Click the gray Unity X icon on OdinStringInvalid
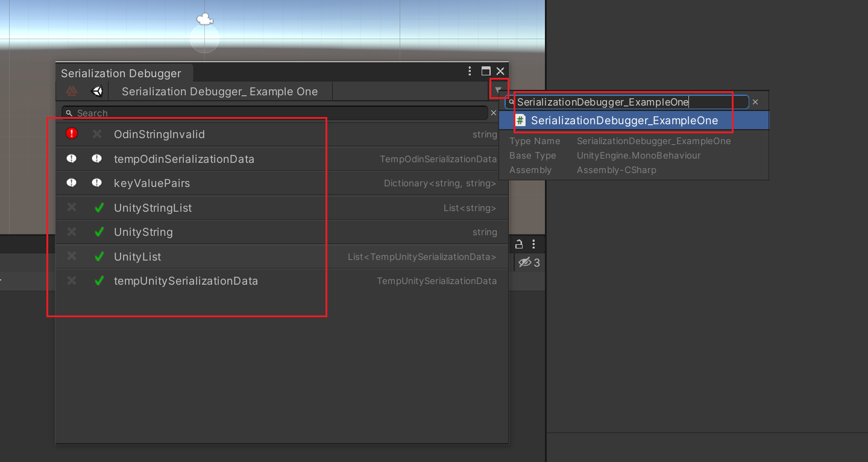 click(97, 134)
